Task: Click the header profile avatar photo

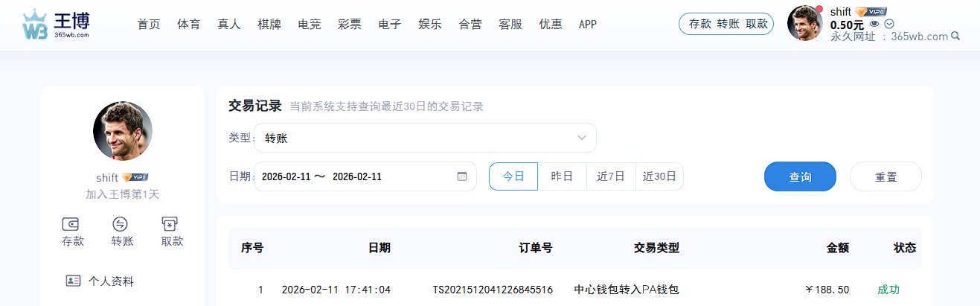Action: pyautogui.click(x=804, y=24)
